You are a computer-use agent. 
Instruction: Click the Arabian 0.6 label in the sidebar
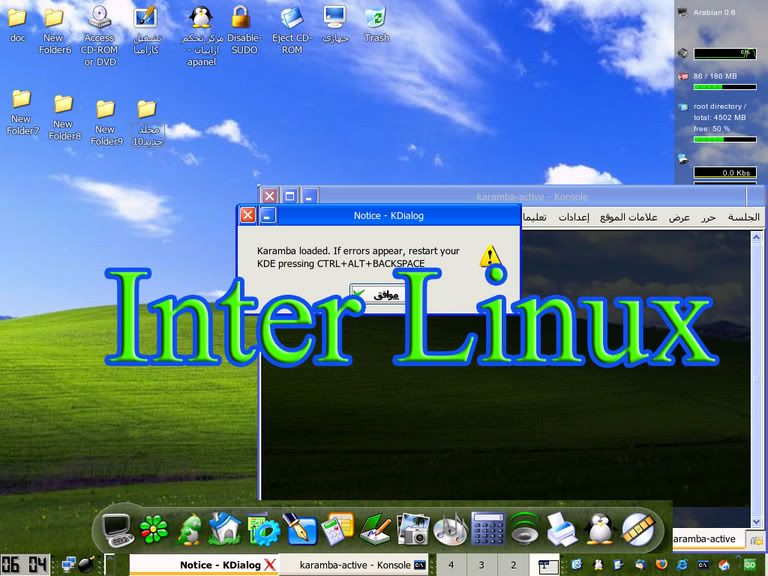pos(714,12)
